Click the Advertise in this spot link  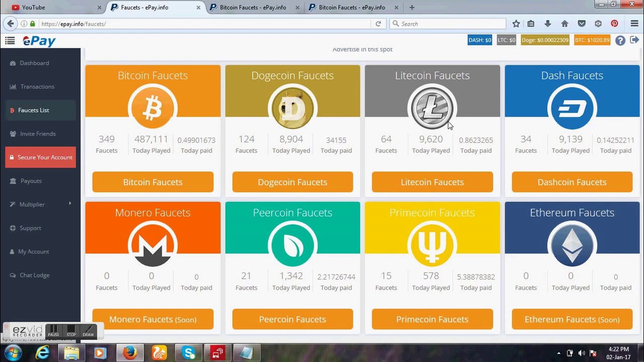(x=362, y=49)
